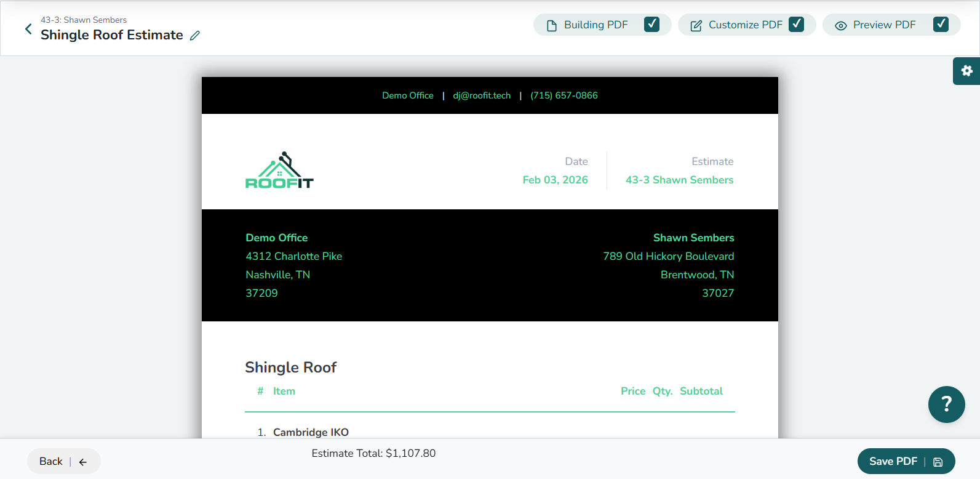Viewport: 980px width, 479px height.
Task: Toggle the Preview PDF checkbox
Action: pos(940,24)
